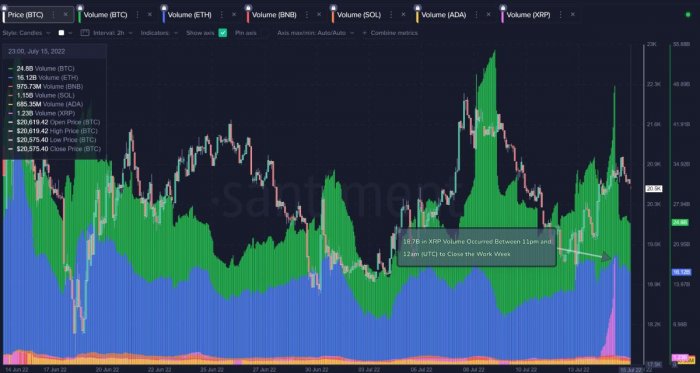Open the three-dot menu for Volume (ADA)

[476, 15]
